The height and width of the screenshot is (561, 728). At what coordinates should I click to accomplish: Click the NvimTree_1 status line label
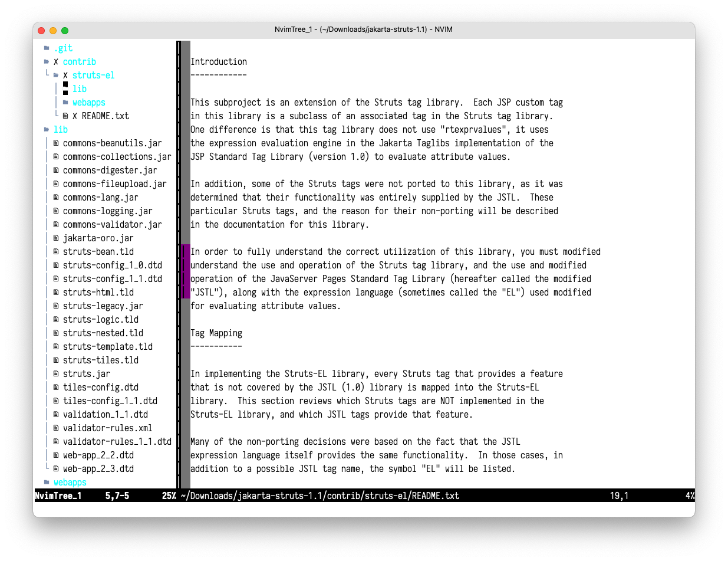(58, 496)
